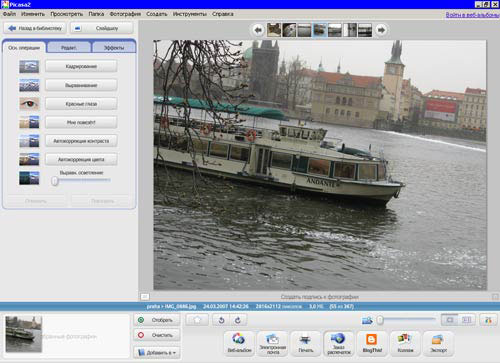Screen dimensions: 500x363
Task: Go to previous photo with left arrow
Action: click(x=258, y=30)
